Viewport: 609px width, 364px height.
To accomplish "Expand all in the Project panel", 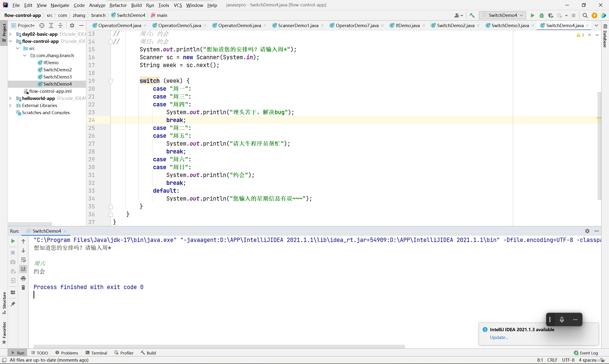I will tap(51, 25).
